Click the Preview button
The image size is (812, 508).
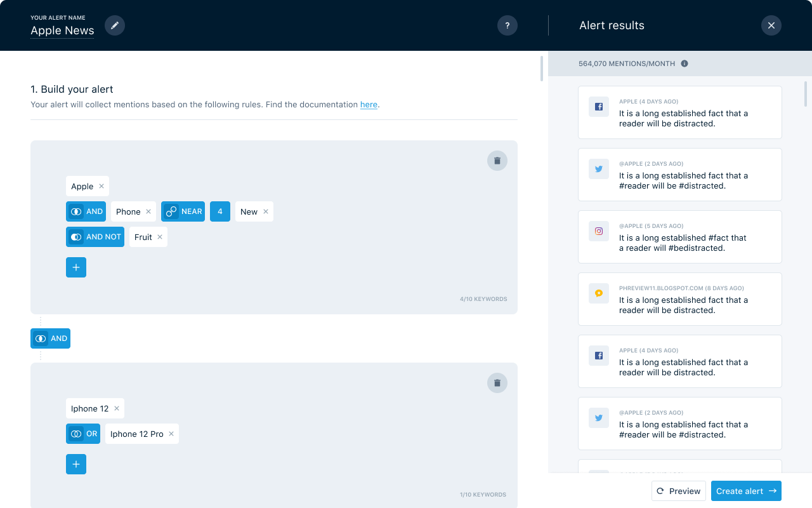pos(679,491)
